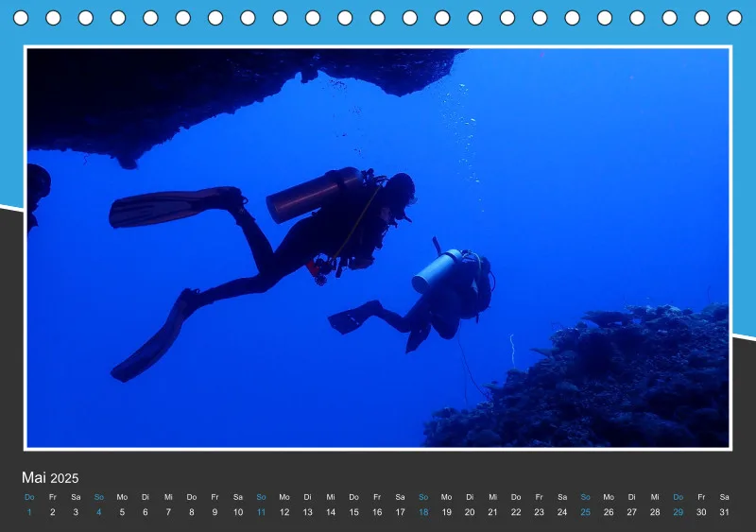Select day 22 in the calendar row
Screen dimensions: 756x532
click(516, 512)
